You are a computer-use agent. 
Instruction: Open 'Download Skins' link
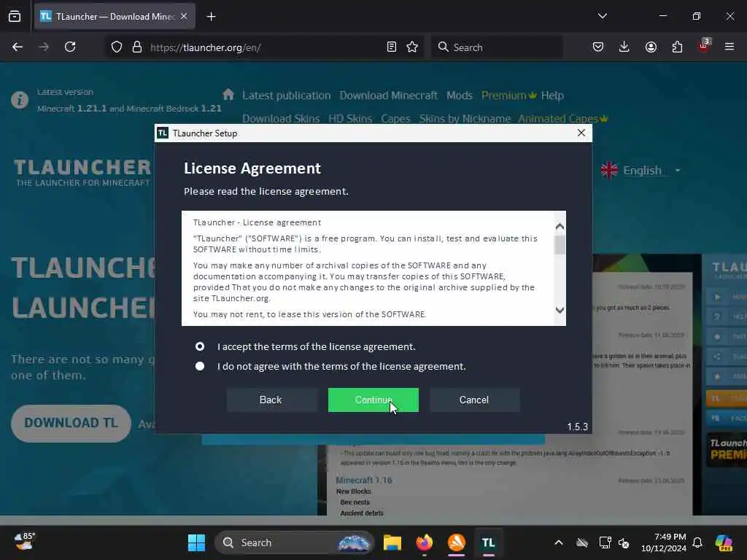[x=281, y=119]
